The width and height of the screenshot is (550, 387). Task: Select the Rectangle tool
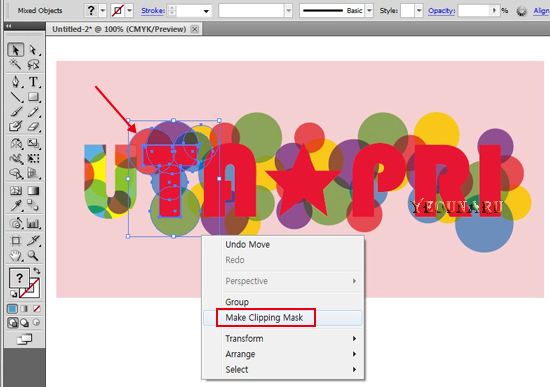(x=33, y=97)
